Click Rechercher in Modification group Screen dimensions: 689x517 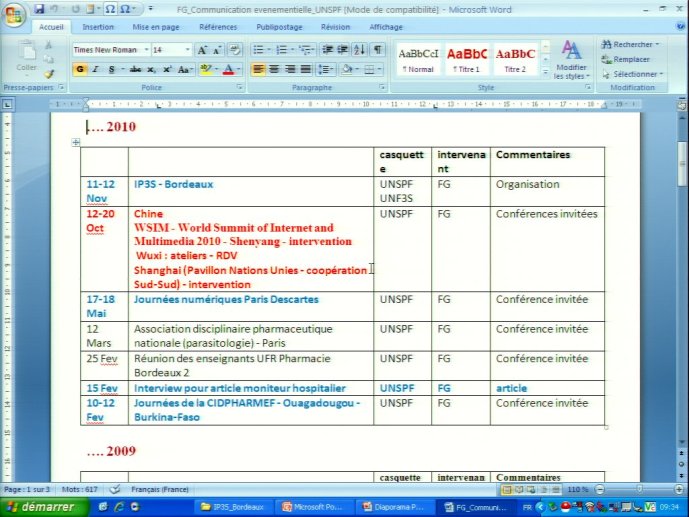[x=631, y=44]
